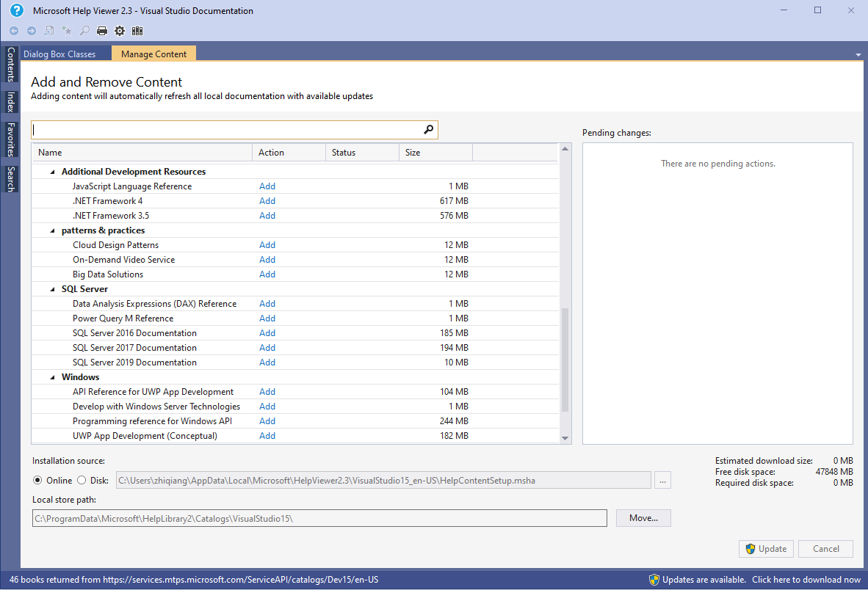868x590 pixels.
Task: Click the Manage Content books icon
Action: (x=137, y=31)
